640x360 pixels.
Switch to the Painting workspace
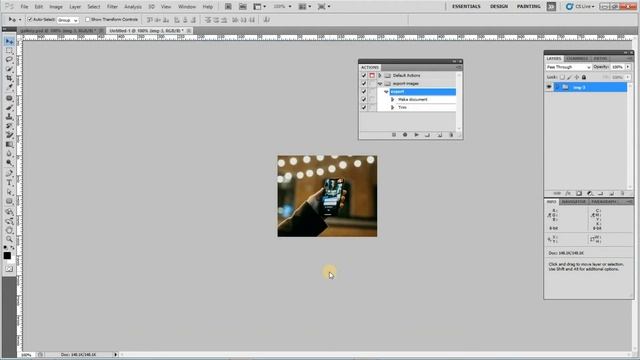[529, 7]
